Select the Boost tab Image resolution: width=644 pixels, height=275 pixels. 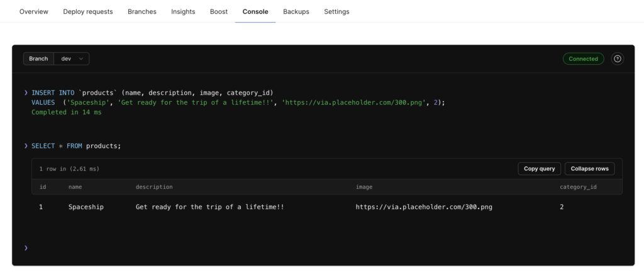pyautogui.click(x=219, y=11)
